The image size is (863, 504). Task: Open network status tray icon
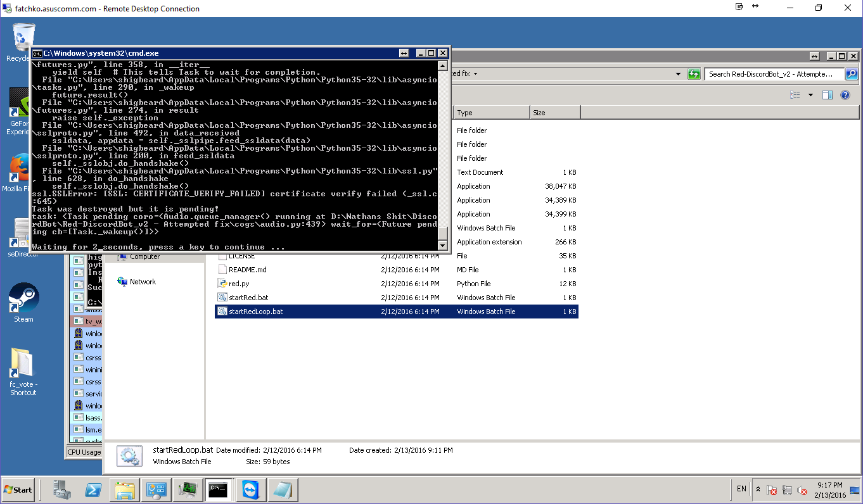787,490
